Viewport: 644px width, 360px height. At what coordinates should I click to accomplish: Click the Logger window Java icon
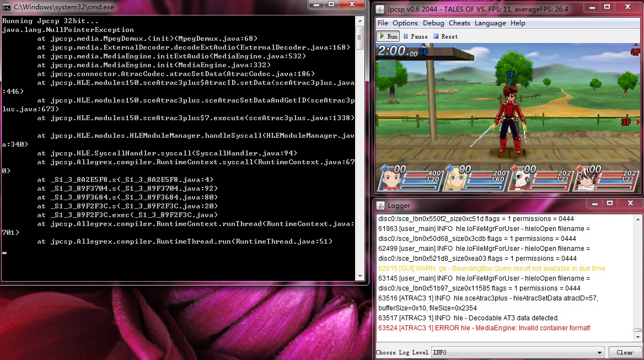[x=381, y=206]
